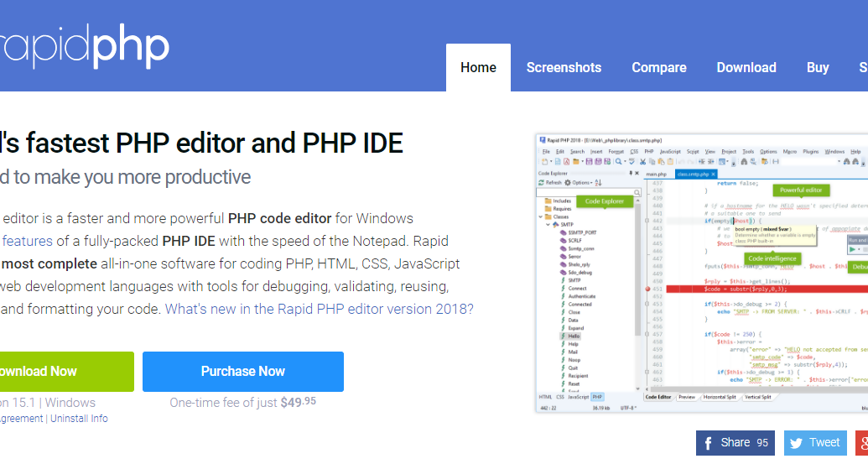This screenshot has height=464, width=868.
Task: Click the "Powerful editor" green label
Action: pos(801,190)
